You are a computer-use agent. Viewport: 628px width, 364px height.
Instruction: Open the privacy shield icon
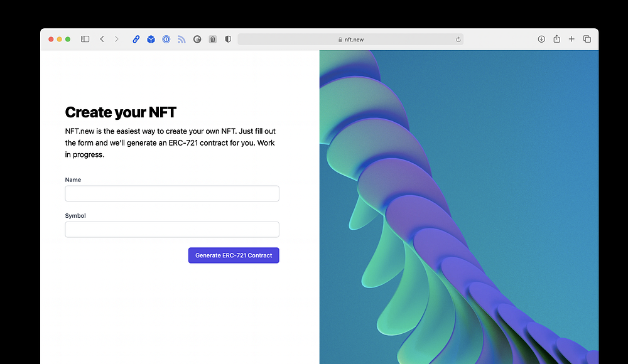click(x=228, y=40)
